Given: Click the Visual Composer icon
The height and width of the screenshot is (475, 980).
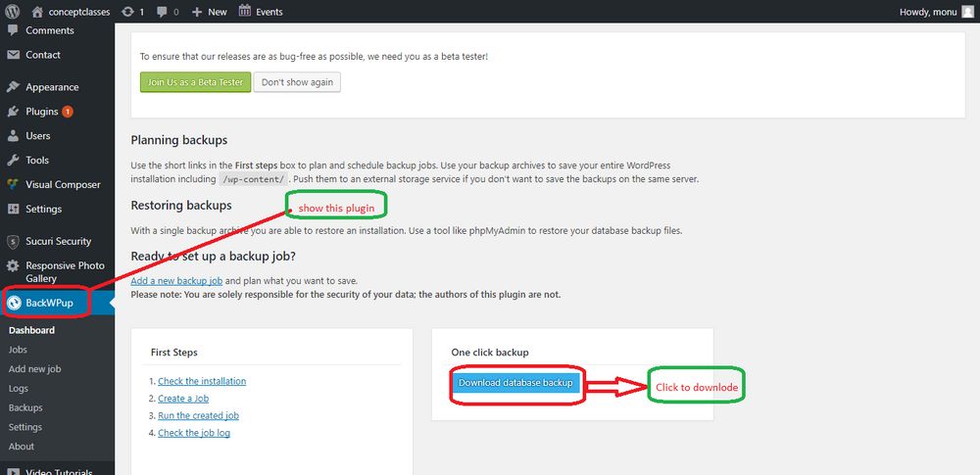Looking at the screenshot, I should tap(13, 184).
